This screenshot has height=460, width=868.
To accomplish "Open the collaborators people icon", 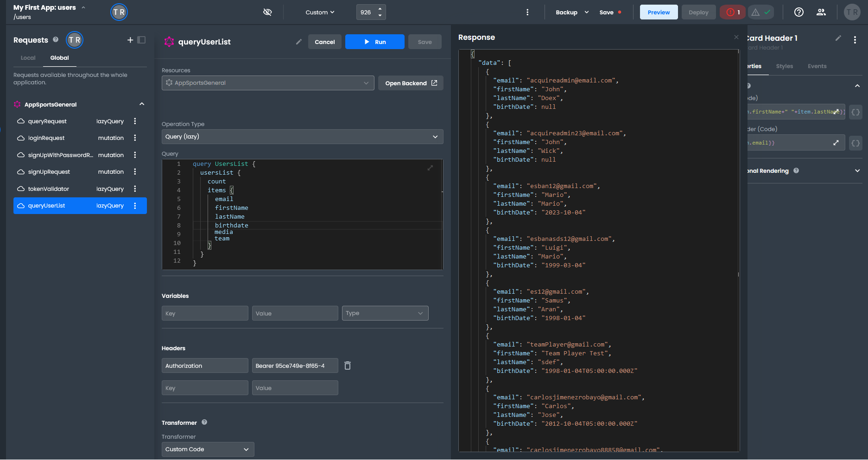I will pos(821,13).
